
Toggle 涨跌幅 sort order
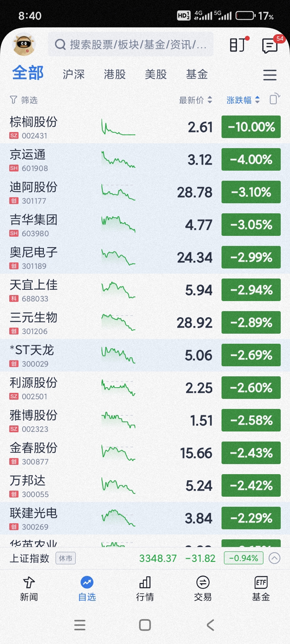[x=243, y=100]
